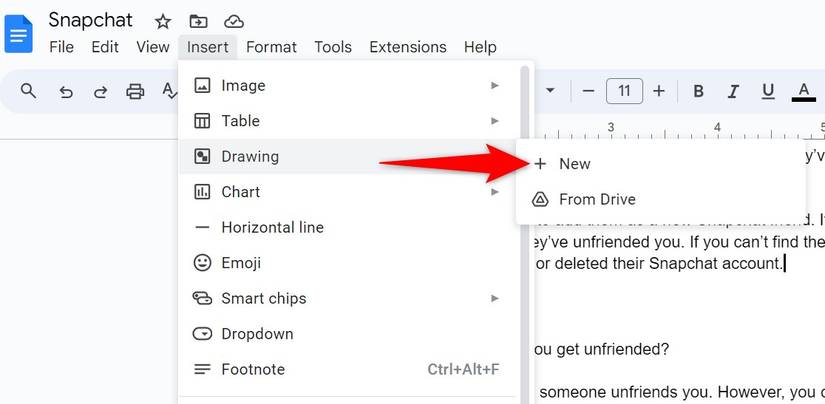Click the search menus magnifier icon
825x404 pixels.
point(29,91)
